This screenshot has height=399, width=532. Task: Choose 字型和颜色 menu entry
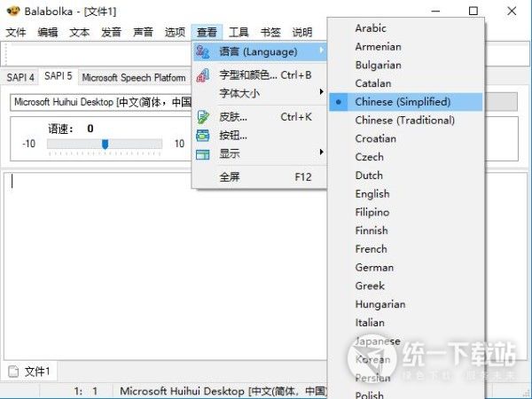260,75
